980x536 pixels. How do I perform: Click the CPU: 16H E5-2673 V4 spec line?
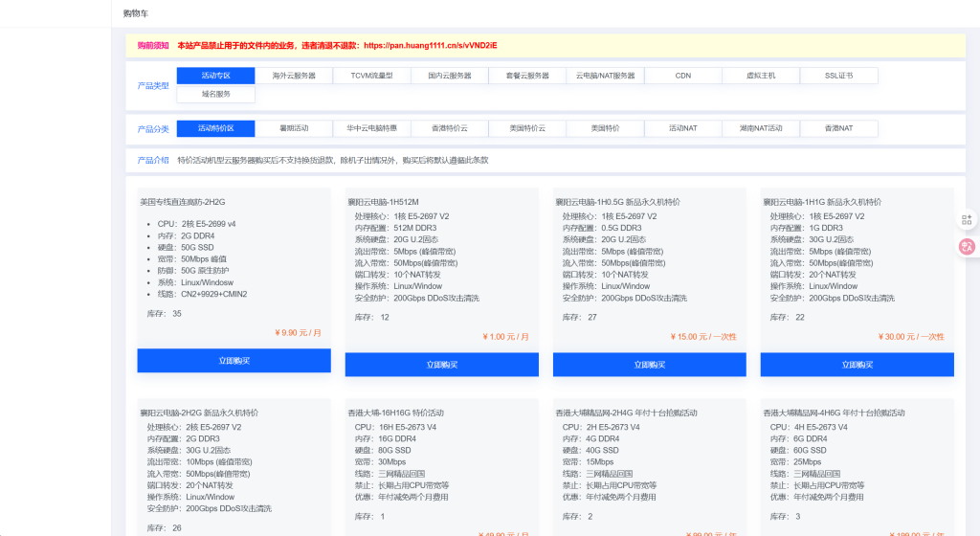(395, 427)
